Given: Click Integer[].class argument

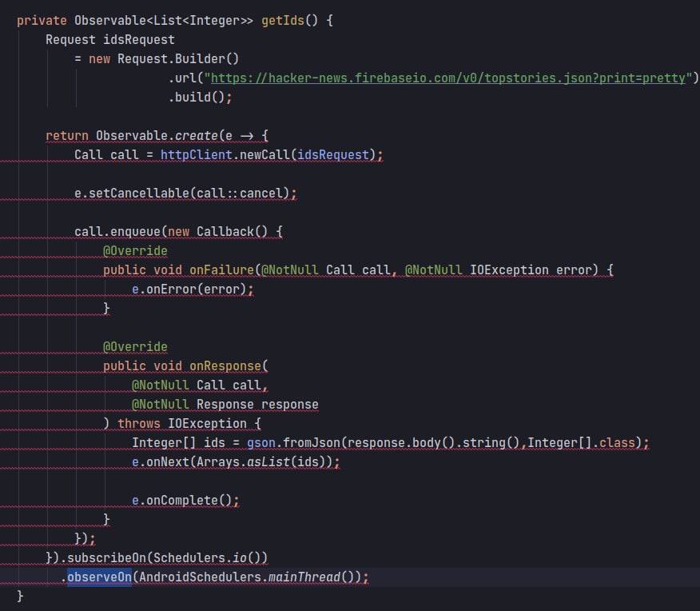Looking at the screenshot, I should [x=581, y=443].
